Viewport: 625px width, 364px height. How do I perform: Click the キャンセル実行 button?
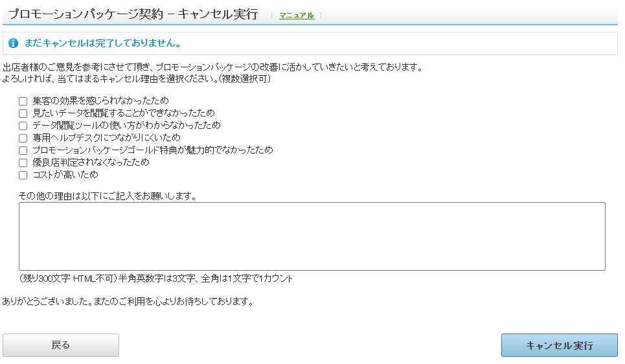point(559,345)
